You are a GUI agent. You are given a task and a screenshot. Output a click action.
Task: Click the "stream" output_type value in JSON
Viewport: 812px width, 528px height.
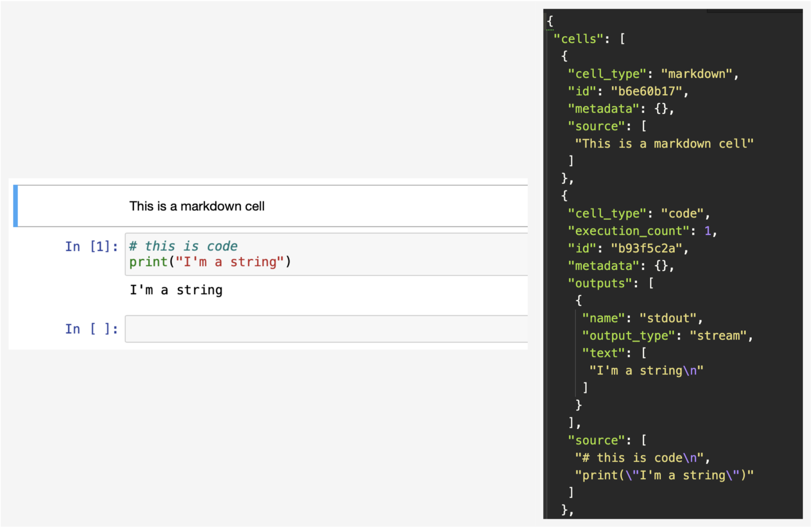pos(718,336)
